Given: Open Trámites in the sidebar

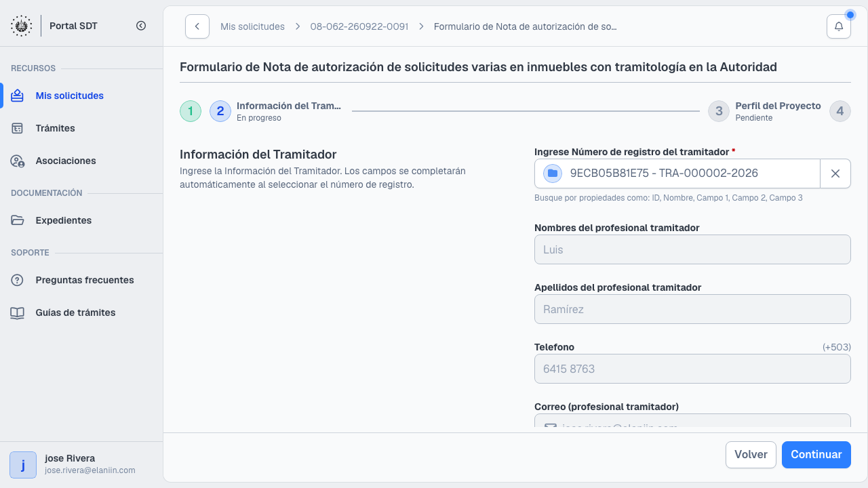Looking at the screenshot, I should pos(81,128).
